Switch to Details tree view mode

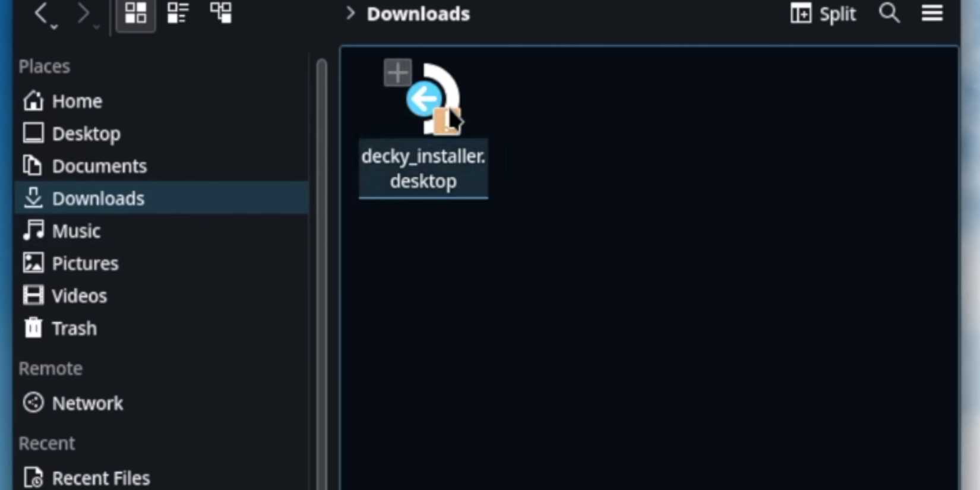[x=221, y=14]
